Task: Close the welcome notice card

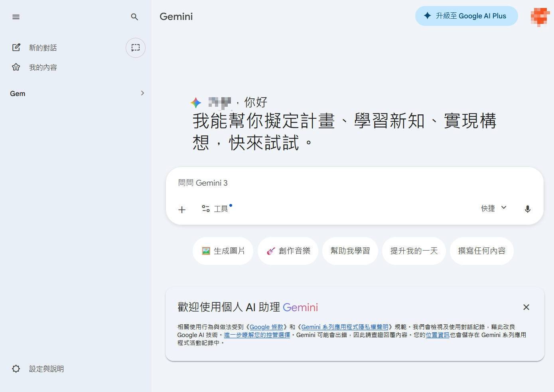Action: (526, 307)
